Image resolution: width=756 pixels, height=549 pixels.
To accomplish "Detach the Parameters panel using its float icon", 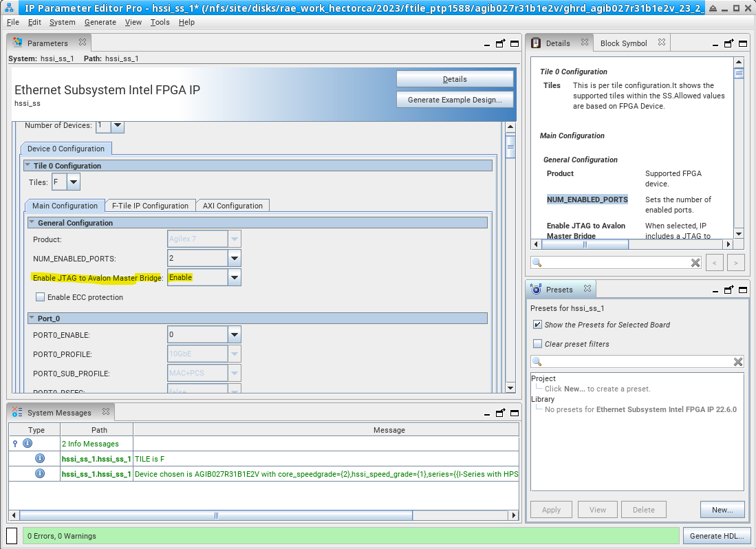I will (500, 43).
